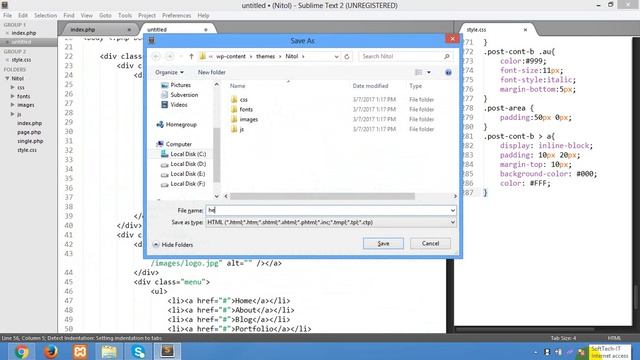The width and height of the screenshot is (640, 360).
Task: Click HTML syntax in status bar
Action: point(614,338)
